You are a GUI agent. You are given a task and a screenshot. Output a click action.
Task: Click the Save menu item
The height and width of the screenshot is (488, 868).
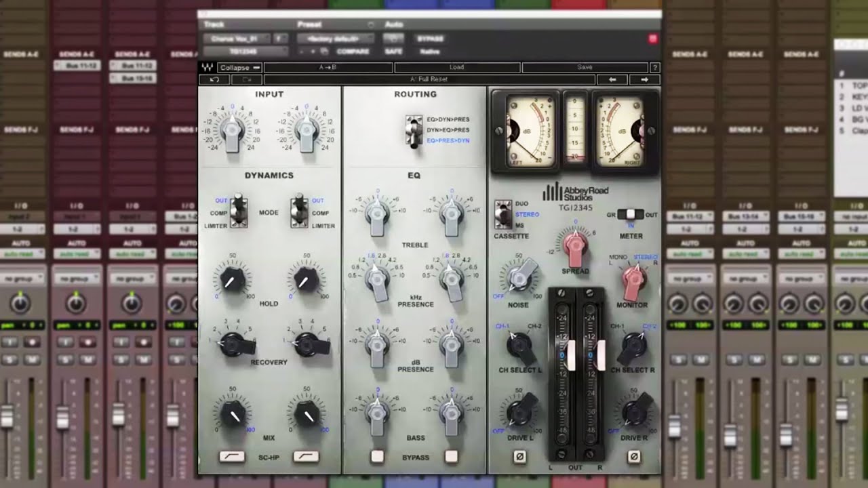[x=585, y=68]
